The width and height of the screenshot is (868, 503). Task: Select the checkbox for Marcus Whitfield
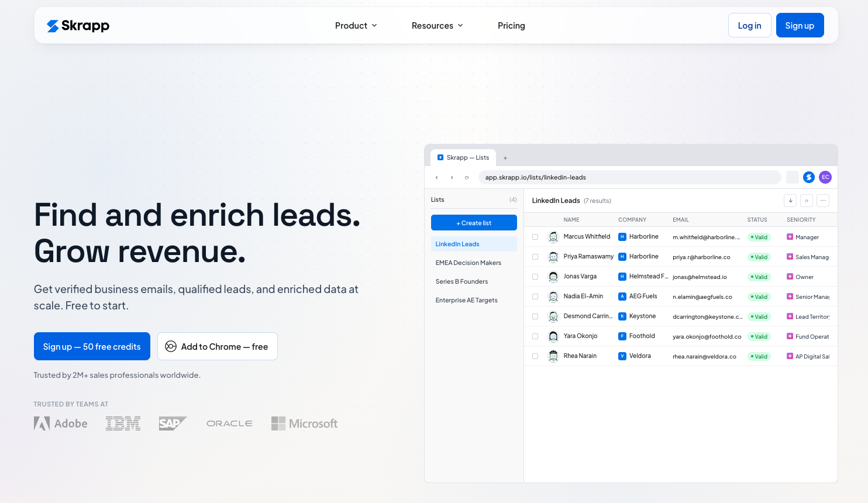click(x=535, y=237)
